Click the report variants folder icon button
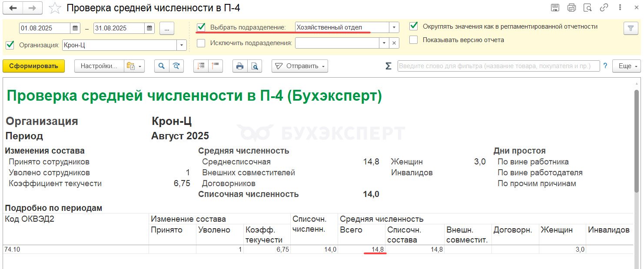 pyautogui.click(x=134, y=66)
